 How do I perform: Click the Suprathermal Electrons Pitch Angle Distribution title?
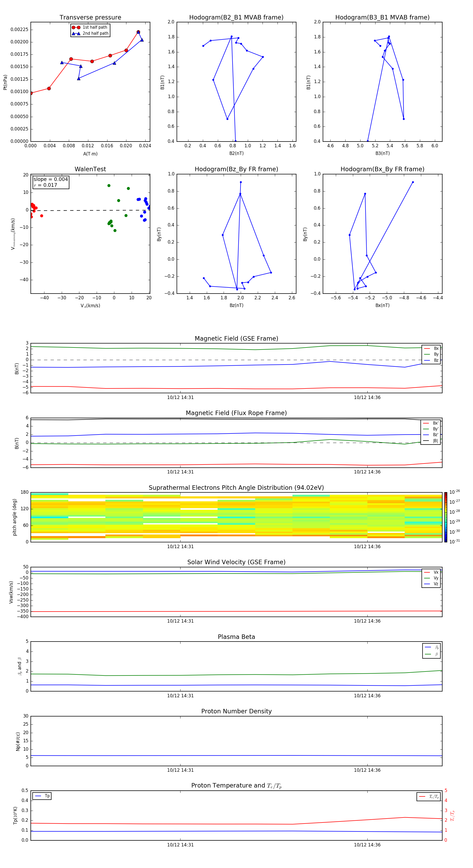click(x=236, y=488)
